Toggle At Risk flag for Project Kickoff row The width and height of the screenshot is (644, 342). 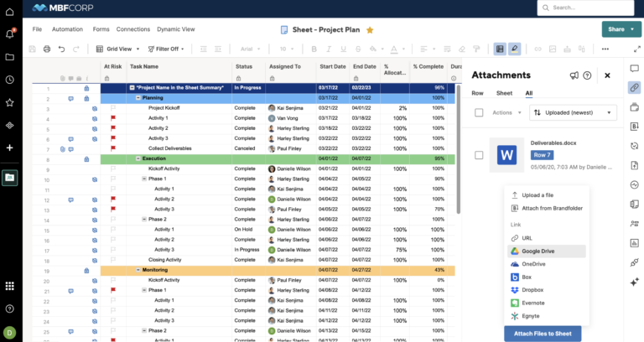tap(113, 108)
